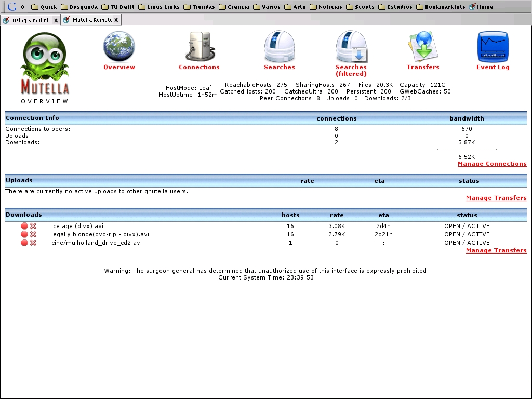Screen dimensions: 532x399
Task: Remove the ice age (divx).avi download
Action: click(33, 226)
